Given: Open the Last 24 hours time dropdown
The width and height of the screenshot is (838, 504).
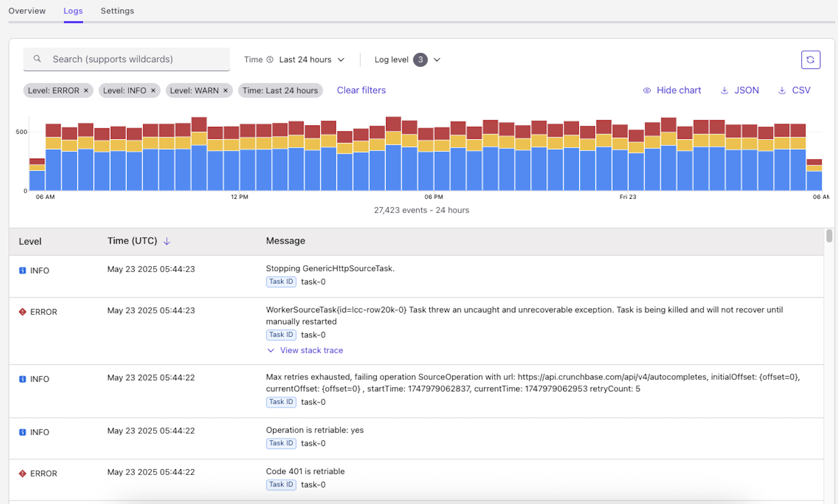Looking at the screenshot, I should coord(312,59).
